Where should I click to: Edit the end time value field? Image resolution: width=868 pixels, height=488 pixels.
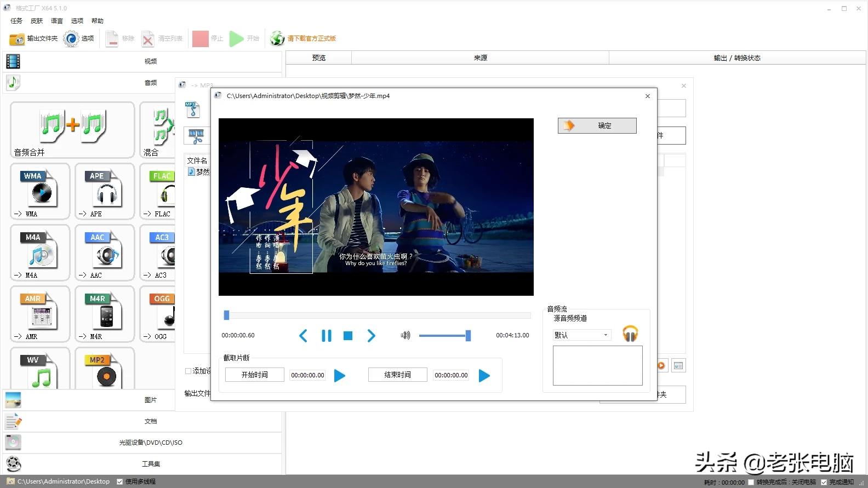[451, 375]
